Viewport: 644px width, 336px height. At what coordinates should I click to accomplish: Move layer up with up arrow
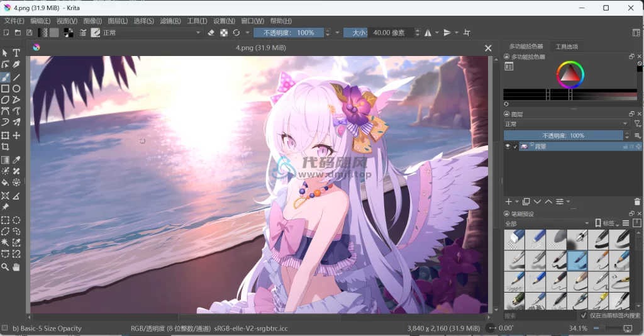pos(548,202)
